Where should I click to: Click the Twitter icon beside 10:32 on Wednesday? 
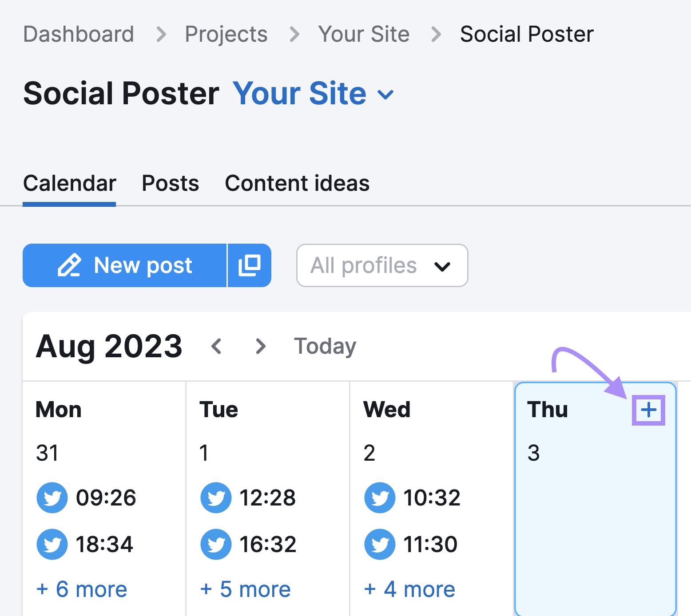(x=380, y=498)
